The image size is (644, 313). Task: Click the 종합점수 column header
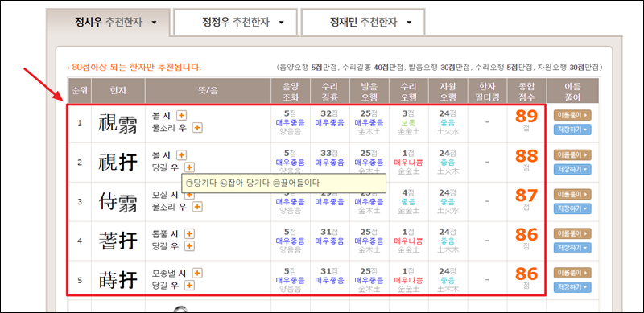click(x=527, y=91)
